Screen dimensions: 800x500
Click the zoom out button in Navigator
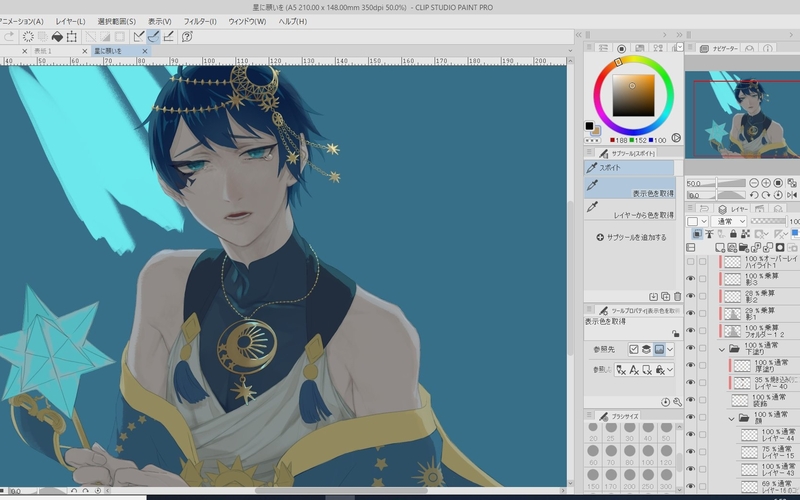point(754,183)
